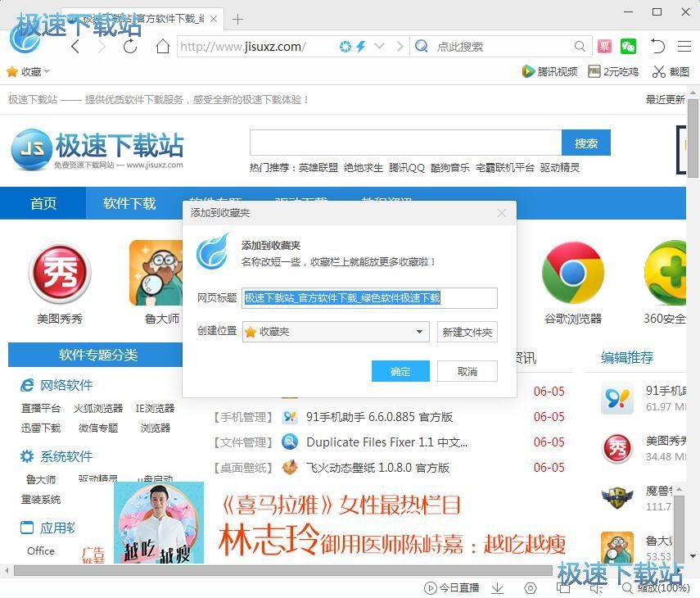Click the website search input field
700x598 pixels.
click(405, 143)
